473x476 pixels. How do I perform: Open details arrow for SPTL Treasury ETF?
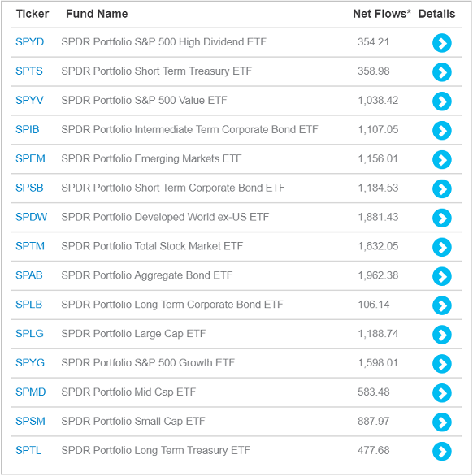(441, 451)
